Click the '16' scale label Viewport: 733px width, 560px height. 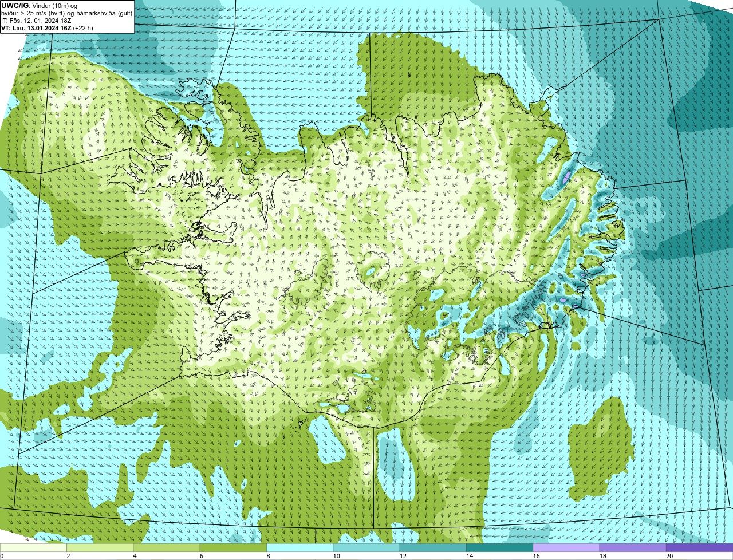pos(536,556)
